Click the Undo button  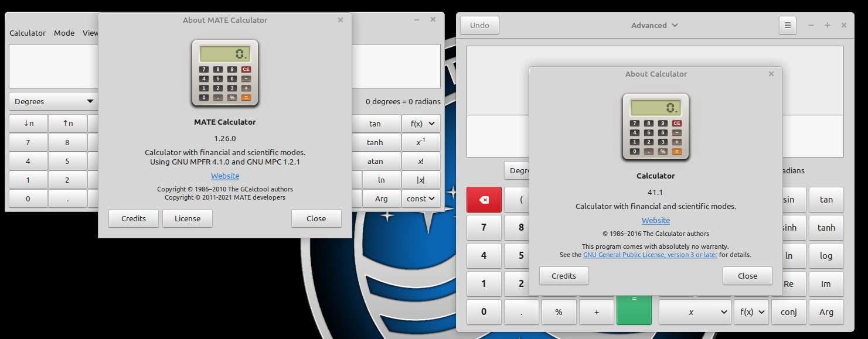(x=479, y=25)
